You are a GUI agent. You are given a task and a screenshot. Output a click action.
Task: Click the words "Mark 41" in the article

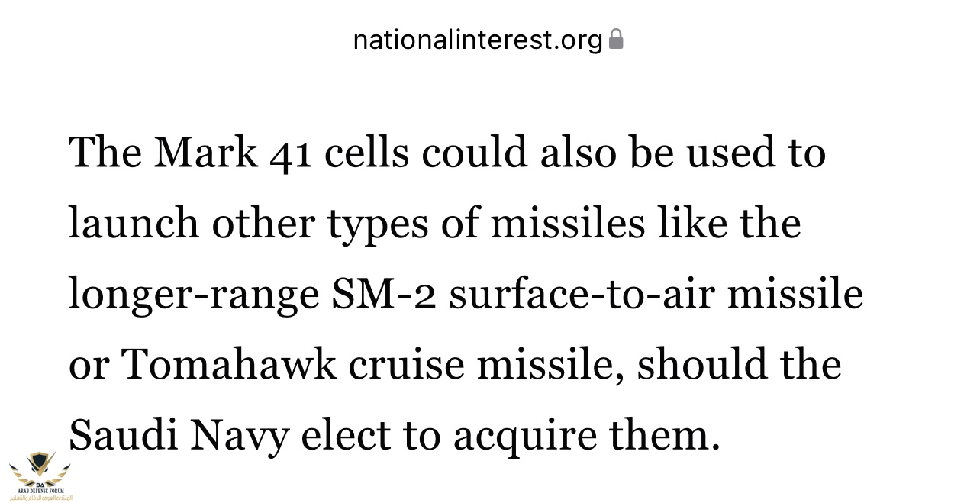coord(233,152)
